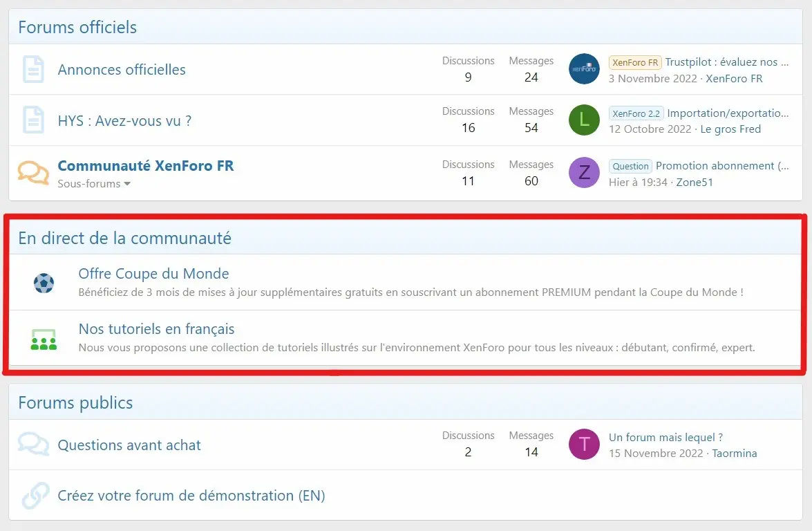Click the Annonces officielles document icon

pyautogui.click(x=33, y=70)
